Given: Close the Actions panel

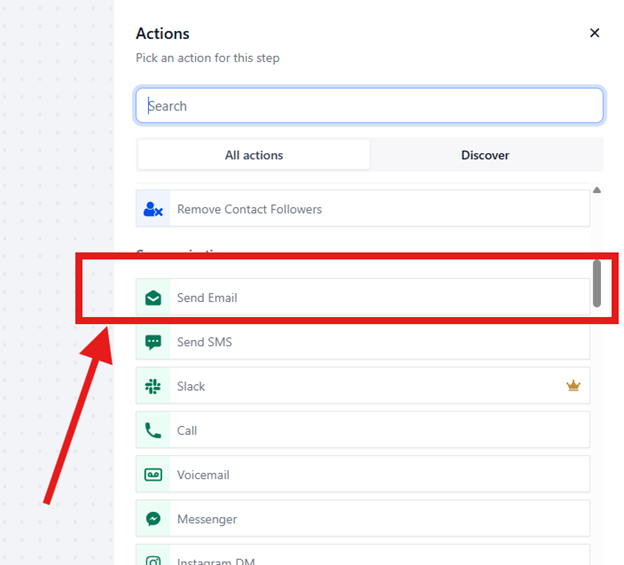Looking at the screenshot, I should coord(595,33).
